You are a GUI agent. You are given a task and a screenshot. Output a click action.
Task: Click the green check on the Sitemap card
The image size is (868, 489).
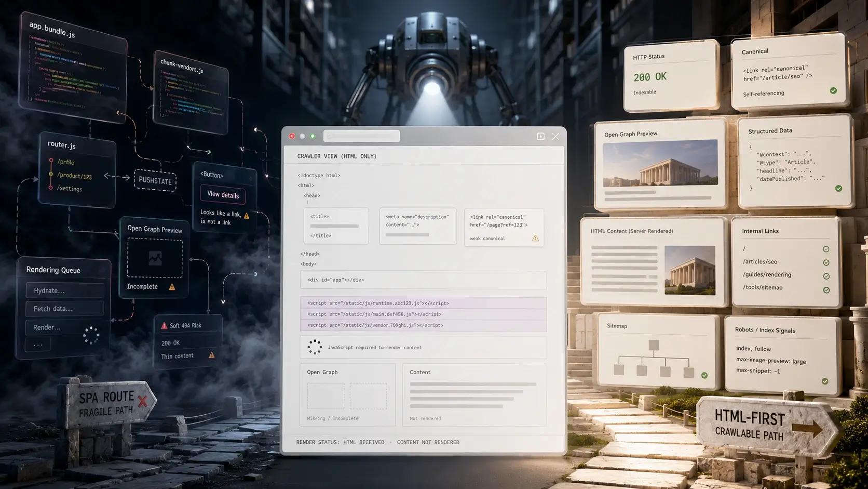point(704,375)
